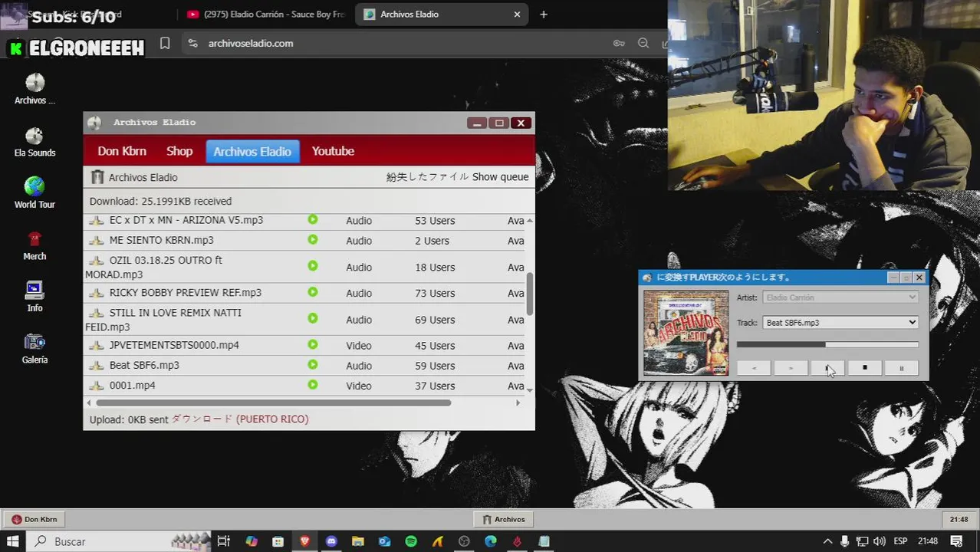Click browser bookmark icon in address bar
This screenshot has width=980, height=552.
click(x=165, y=43)
